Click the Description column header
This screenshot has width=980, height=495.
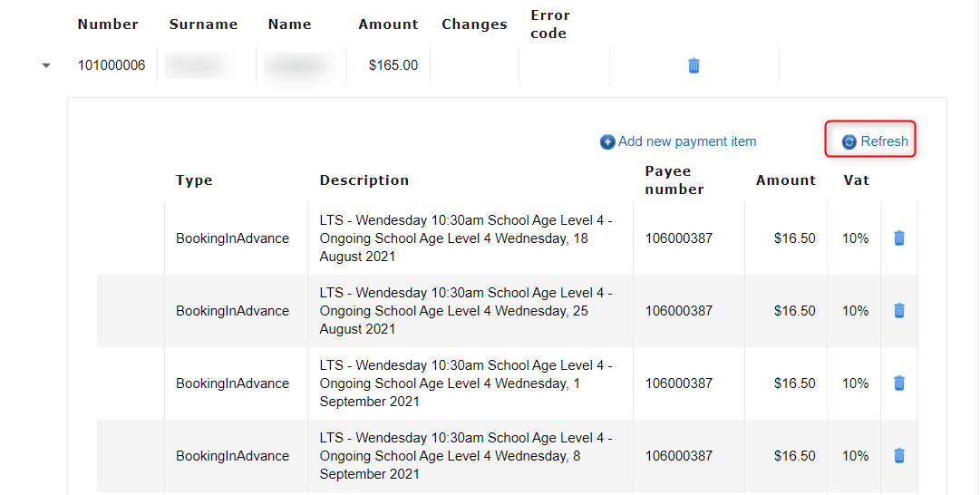(x=364, y=180)
